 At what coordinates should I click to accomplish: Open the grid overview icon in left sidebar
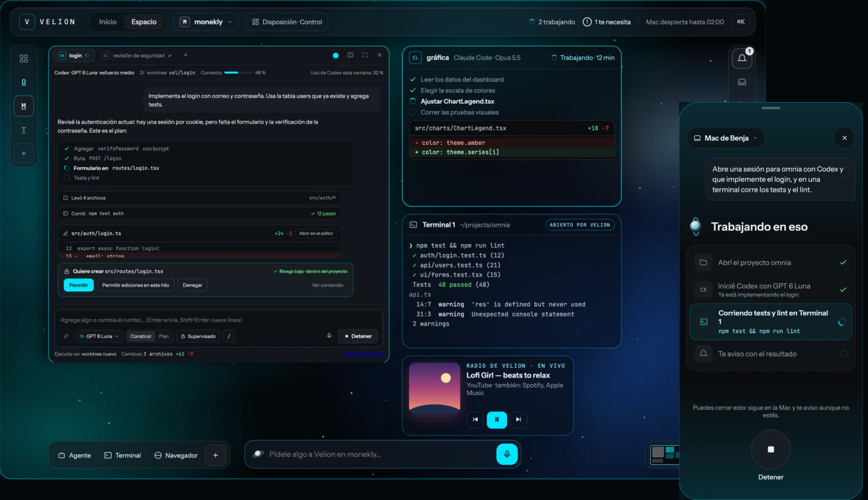tap(23, 59)
